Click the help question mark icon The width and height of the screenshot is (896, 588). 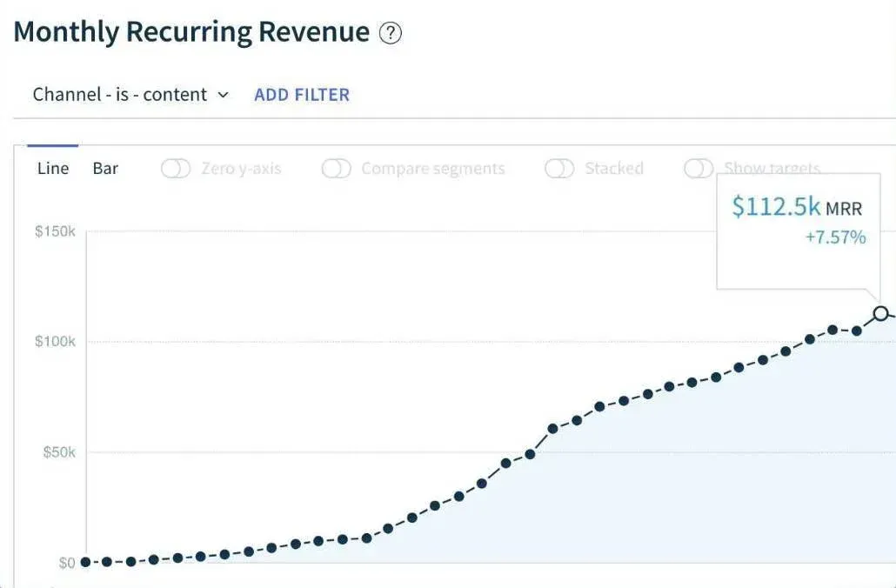[391, 34]
